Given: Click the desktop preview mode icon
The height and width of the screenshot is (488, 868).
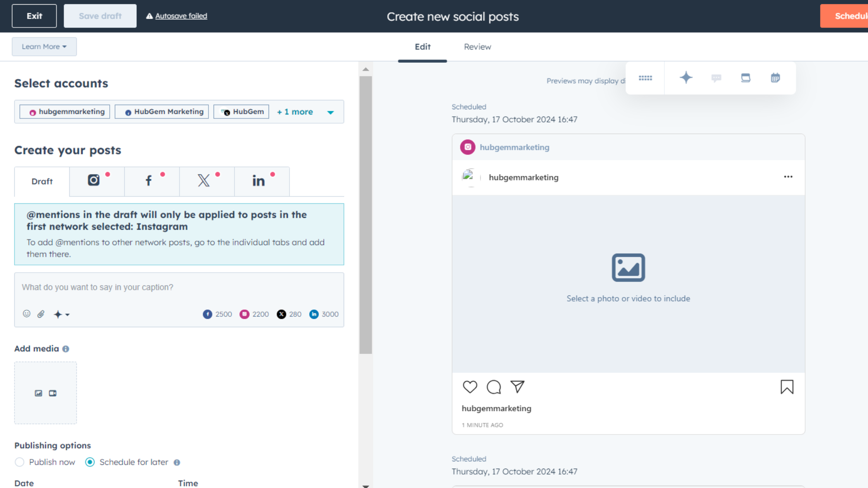Looking at the screenshot, I should click(745, 78).
